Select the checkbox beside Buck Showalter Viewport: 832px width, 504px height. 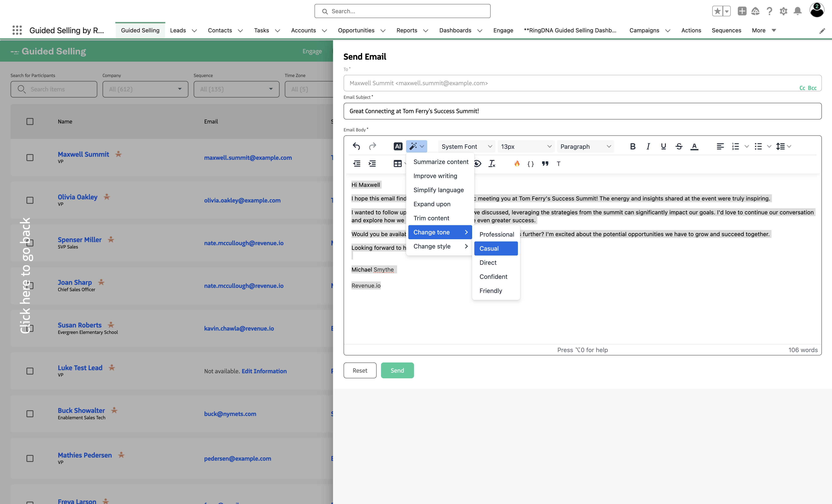coord(30,414)
